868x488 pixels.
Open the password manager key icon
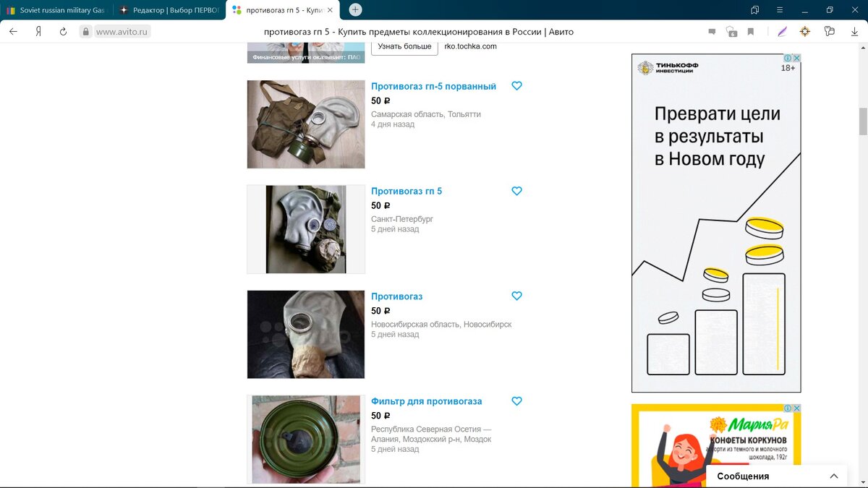coord(830,32)
